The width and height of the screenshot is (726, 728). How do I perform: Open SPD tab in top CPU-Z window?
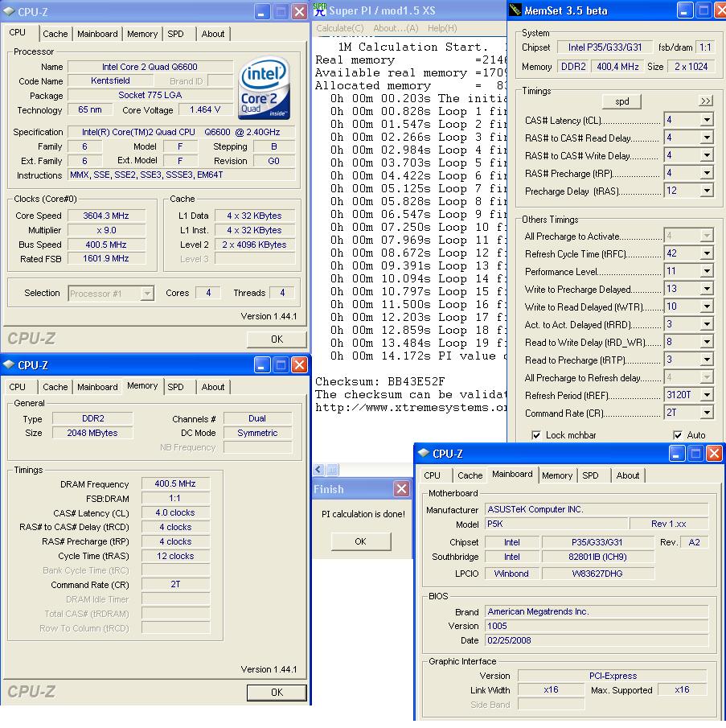[175, 34]
